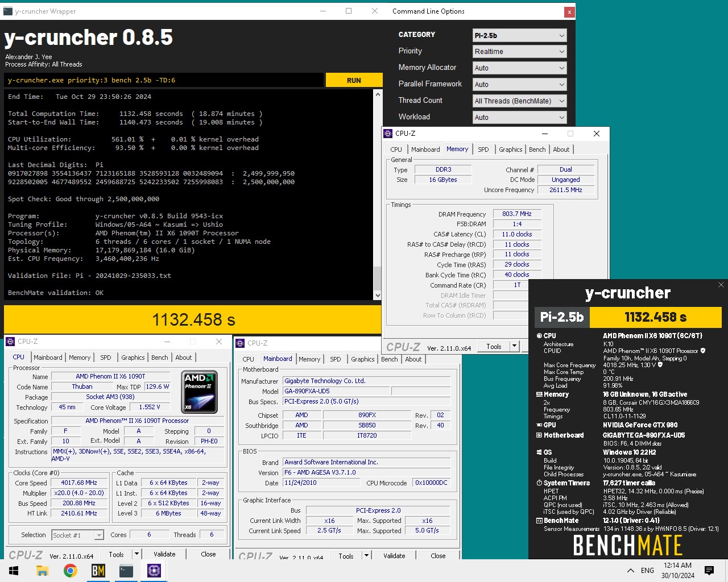Click Tools button in CPU-Z Memory window
This screenshot has width=728, height=582.
494,346
